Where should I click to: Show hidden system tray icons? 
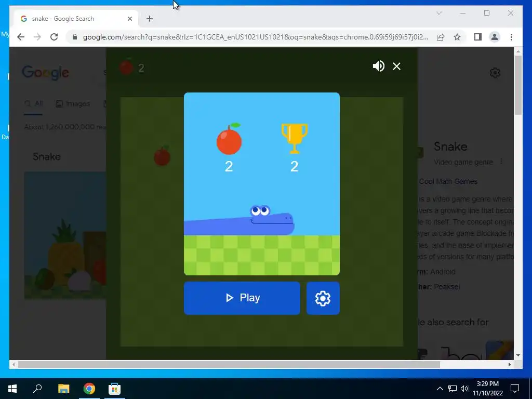440,389
